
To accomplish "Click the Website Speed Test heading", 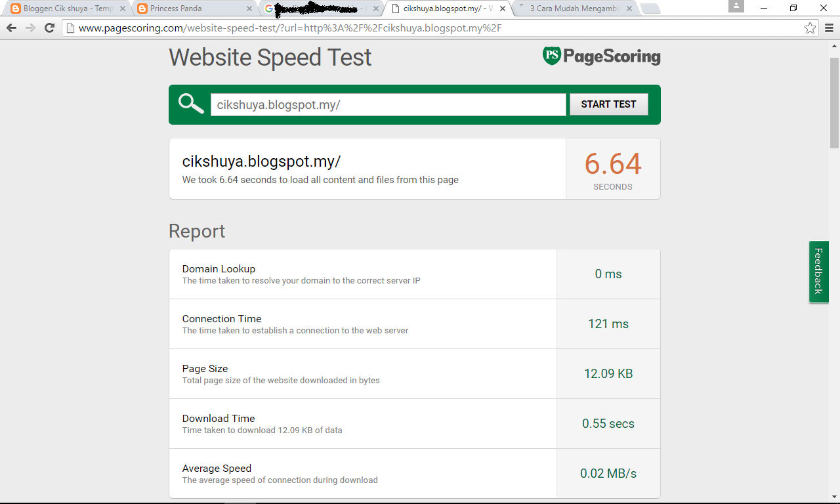I will (x=270, y=57).
